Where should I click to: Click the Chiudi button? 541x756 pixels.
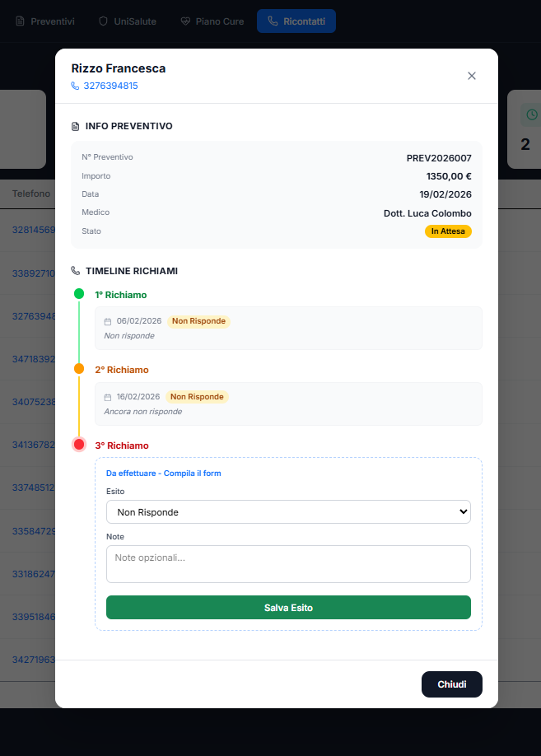(451, 684)
